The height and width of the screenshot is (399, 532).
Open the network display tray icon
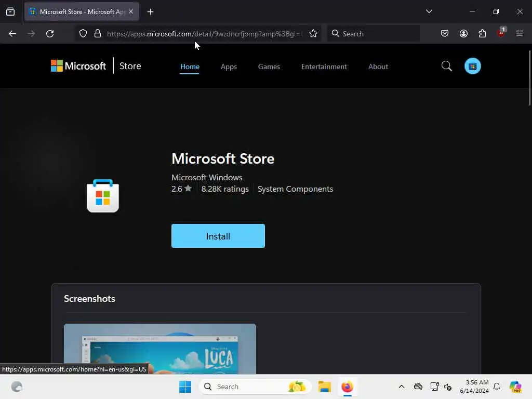pos(434,387)
